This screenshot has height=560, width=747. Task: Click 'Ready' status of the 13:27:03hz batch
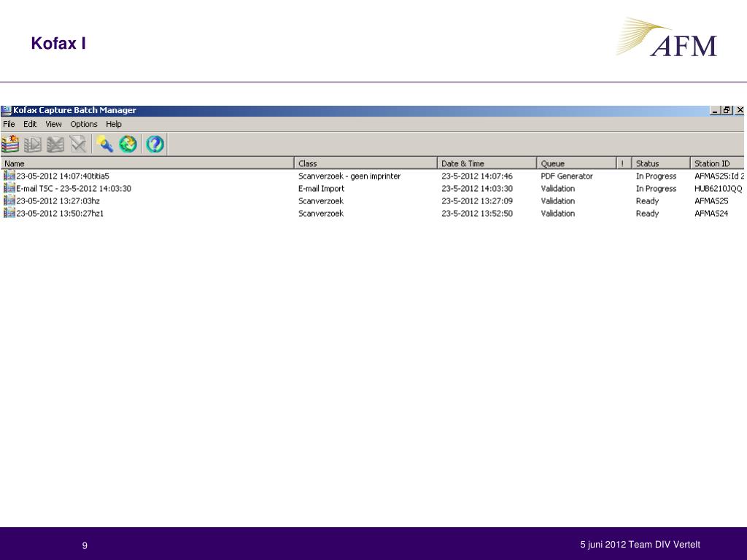(x=648, y=201)
